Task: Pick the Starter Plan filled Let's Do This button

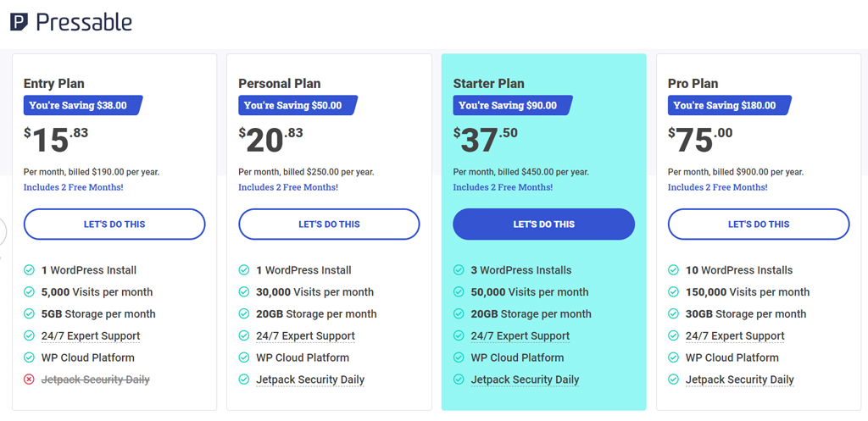Action: click(544, 224)
